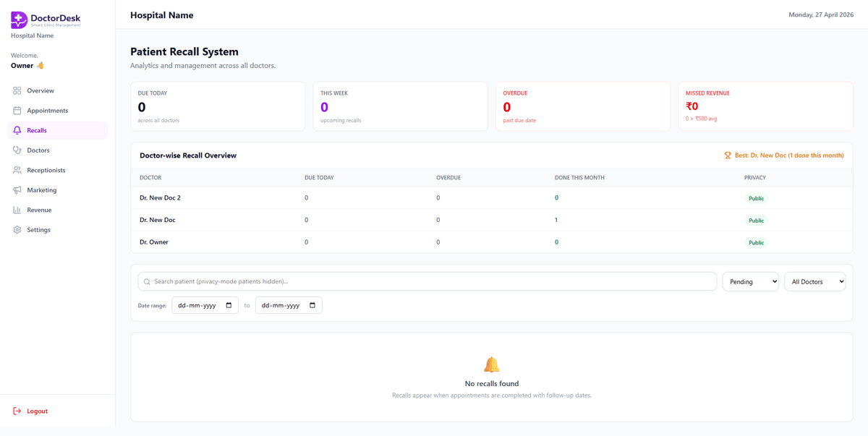Click the Dr. Owner row name
Screen dimensions: 868x436
click(x=154, y=242)
